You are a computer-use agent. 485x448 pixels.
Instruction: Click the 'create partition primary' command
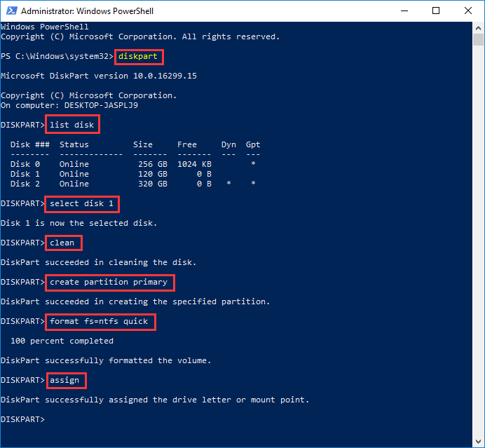coord(109,283)
